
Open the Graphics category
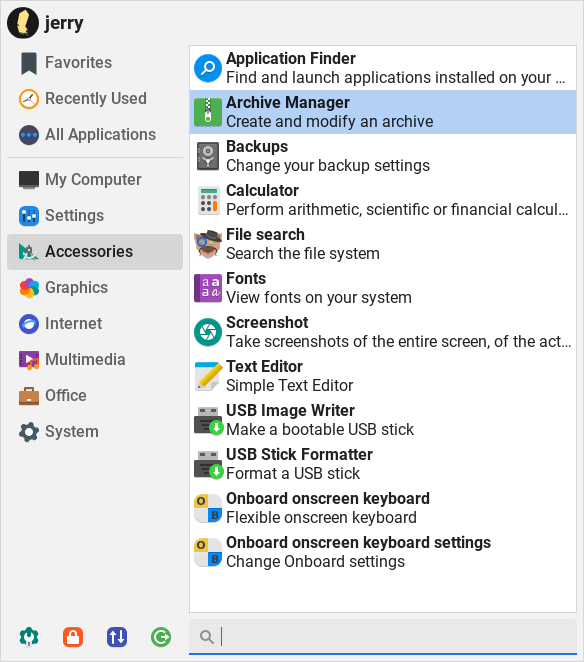pos(95,288)
